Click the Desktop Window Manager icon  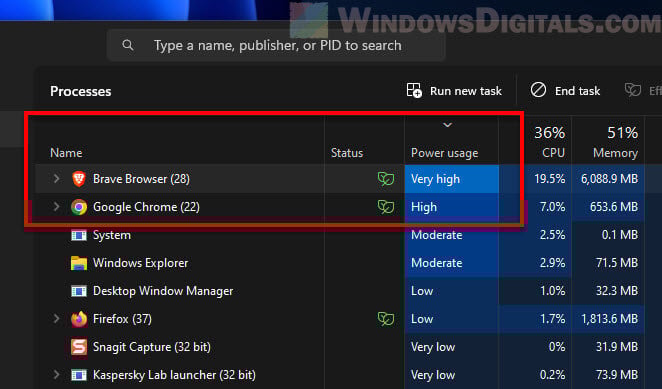(x=79, y=291)
